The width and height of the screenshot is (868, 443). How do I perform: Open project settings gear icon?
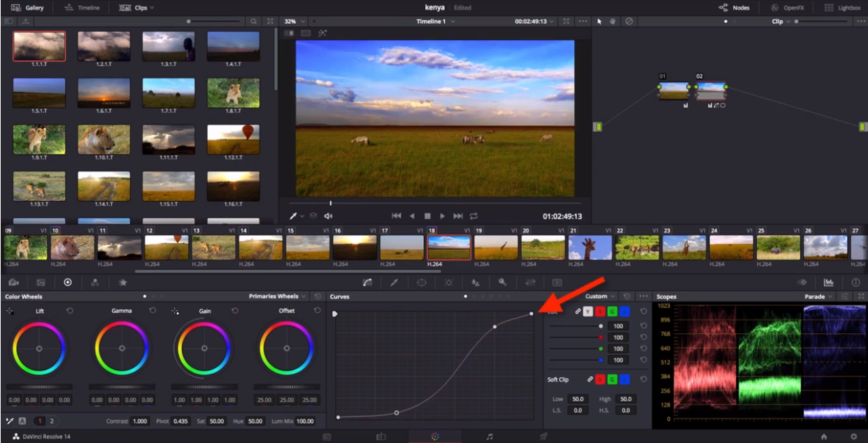coord(853,436)
